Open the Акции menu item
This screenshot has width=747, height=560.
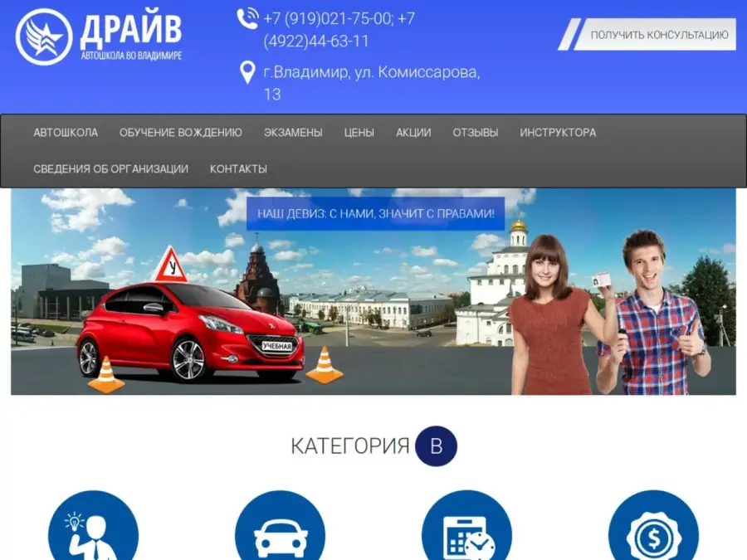413,133
